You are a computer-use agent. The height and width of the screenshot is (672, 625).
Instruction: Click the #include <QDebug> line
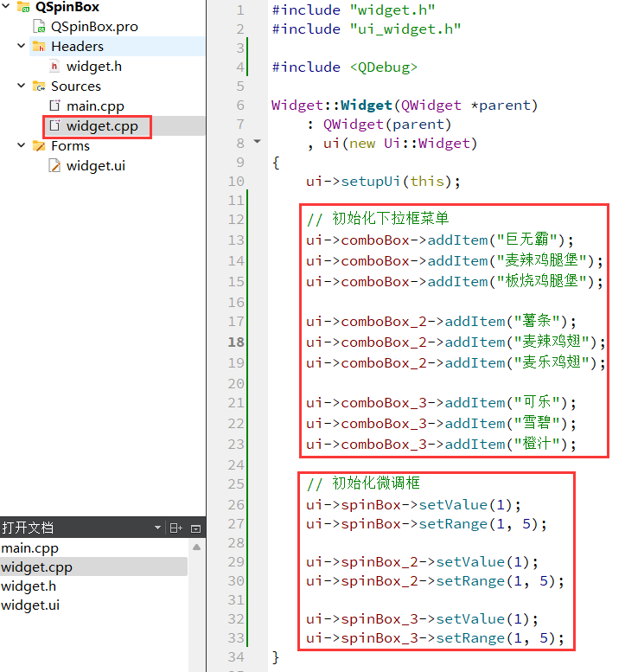tap(344, 67)
